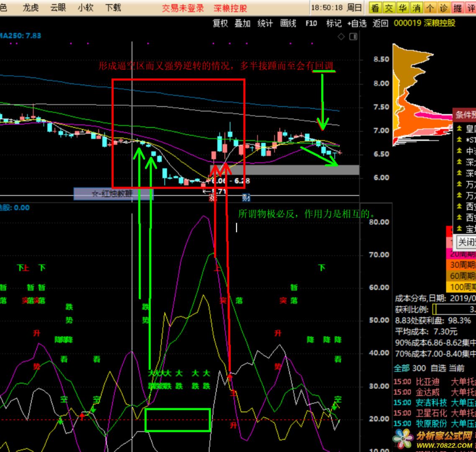
Task: Click the 8.83处获利盘: 98.3% text
Action: 432,321
